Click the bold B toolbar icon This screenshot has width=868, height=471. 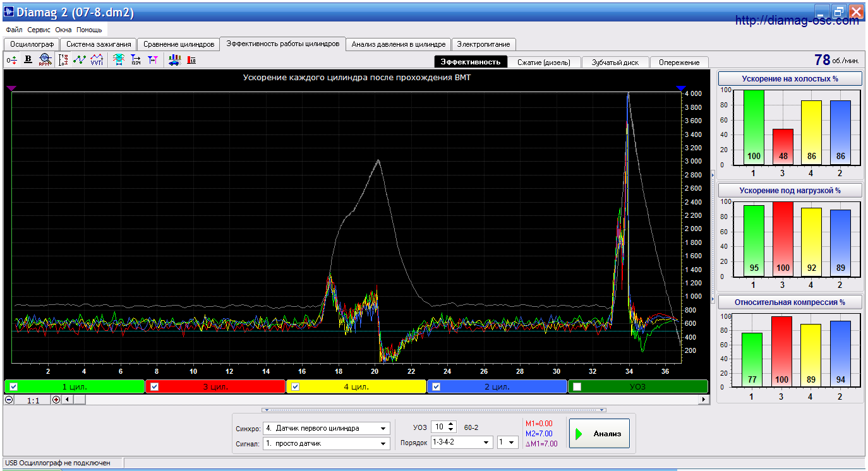28,59
